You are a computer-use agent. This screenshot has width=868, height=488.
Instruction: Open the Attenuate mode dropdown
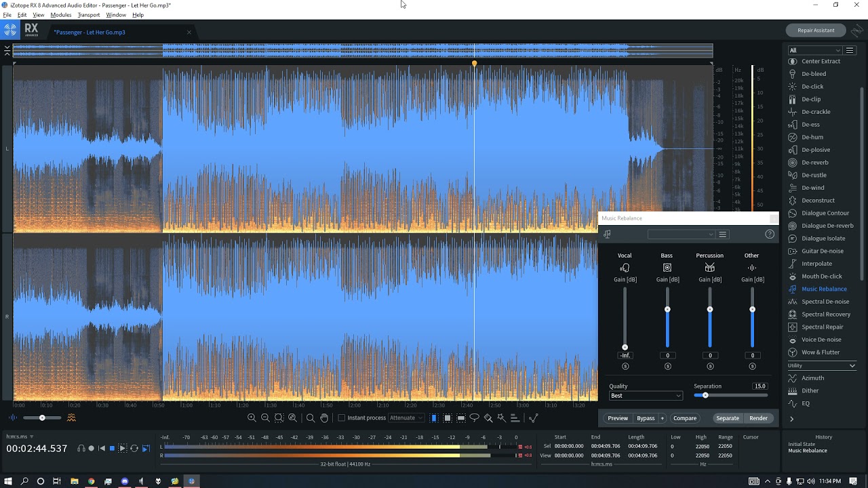coord(406,418)
